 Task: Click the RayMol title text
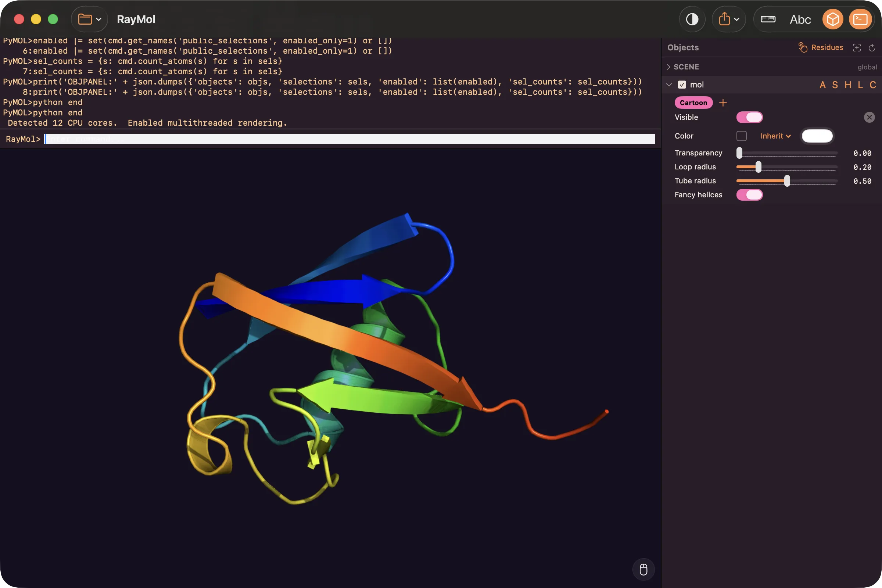click(x=136, y=19)
